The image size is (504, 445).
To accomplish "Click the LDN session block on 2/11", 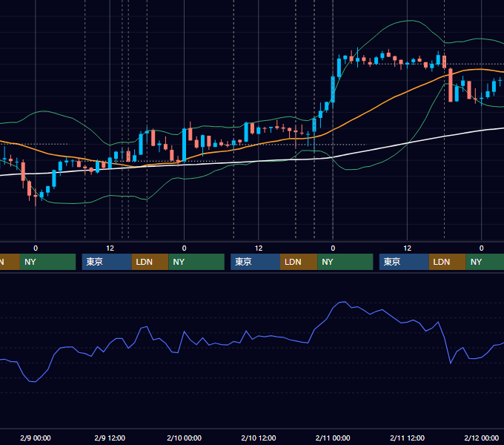I will pyautogui.click(x=448, y=262).
